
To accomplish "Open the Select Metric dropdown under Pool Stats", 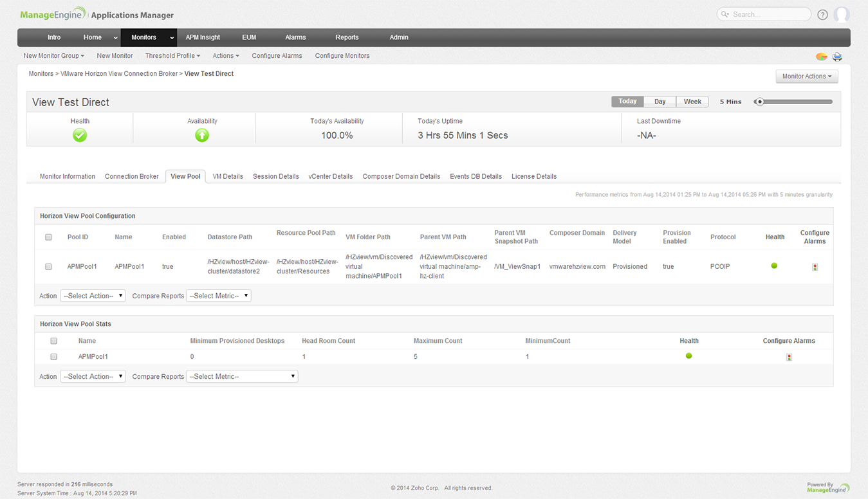I will [242, 376].
